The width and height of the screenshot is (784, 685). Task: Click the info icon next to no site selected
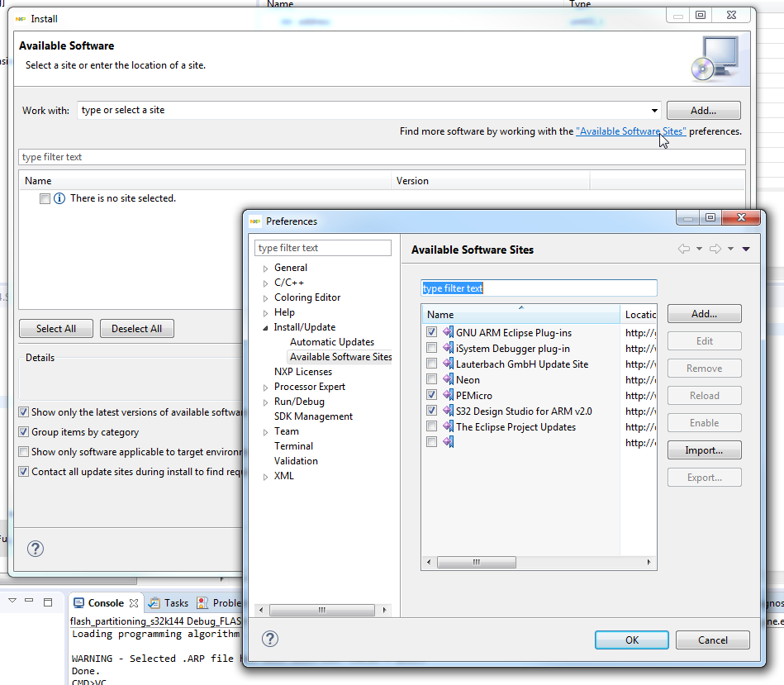pyautogui.click(x=59, y=198)
